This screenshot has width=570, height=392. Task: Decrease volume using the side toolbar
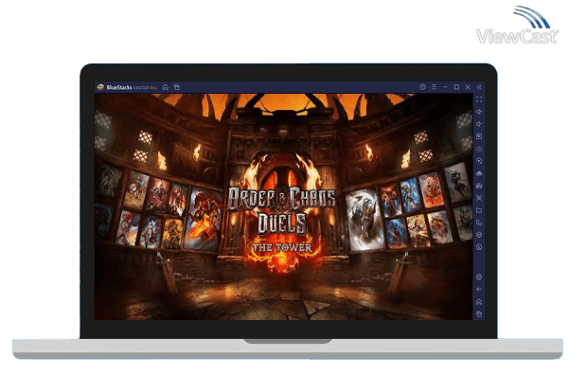[x=479, y=124]
